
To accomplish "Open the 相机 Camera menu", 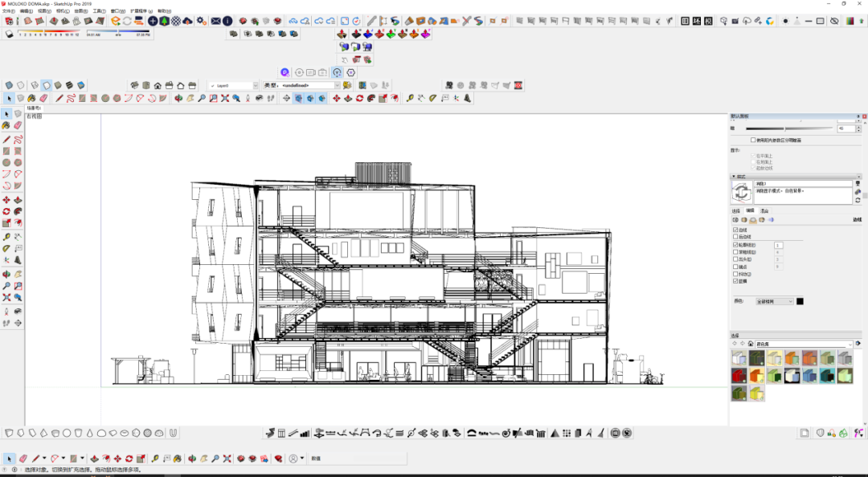I will click(x=63, y=11).
